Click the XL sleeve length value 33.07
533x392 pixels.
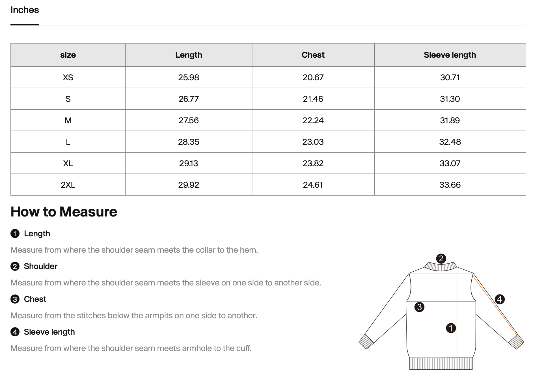pyautogui.click(x=450, y=163)
